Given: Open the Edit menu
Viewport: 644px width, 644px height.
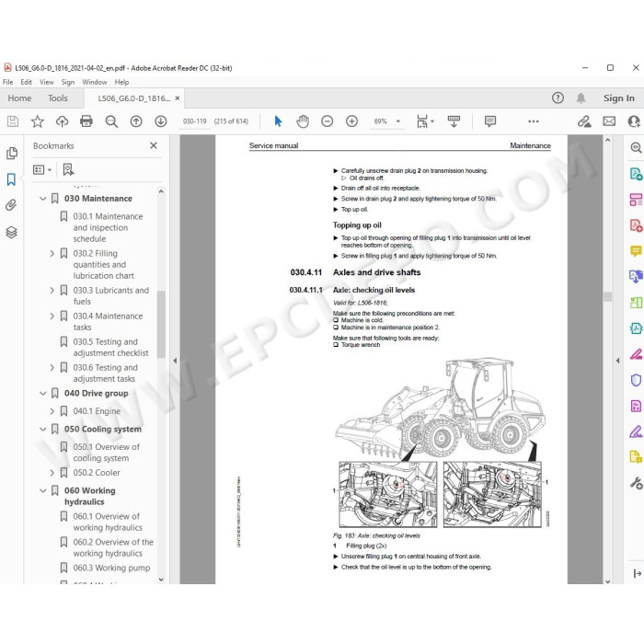Looking at the screenshot, I should (x=26, y=82).
